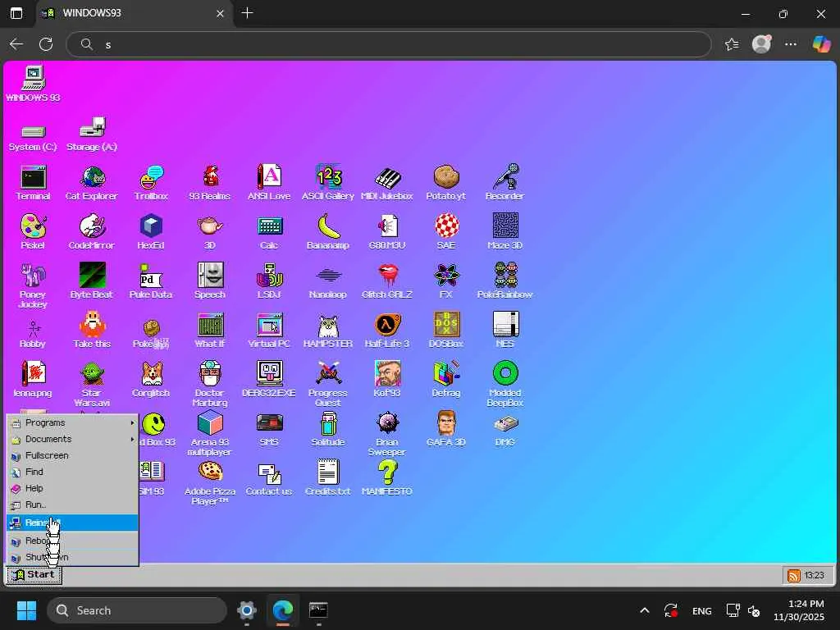This screenshot has height=630, width=840.
Task: Select the ANSI Love icon
Action: [269, 183]
